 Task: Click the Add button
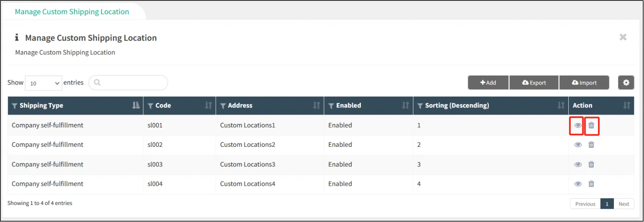click(x=488, y=83)
